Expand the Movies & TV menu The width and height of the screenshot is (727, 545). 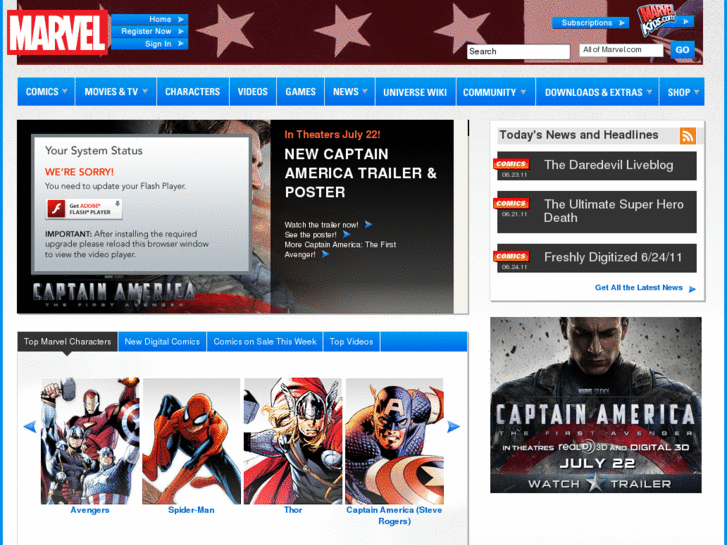coord(145,91)
